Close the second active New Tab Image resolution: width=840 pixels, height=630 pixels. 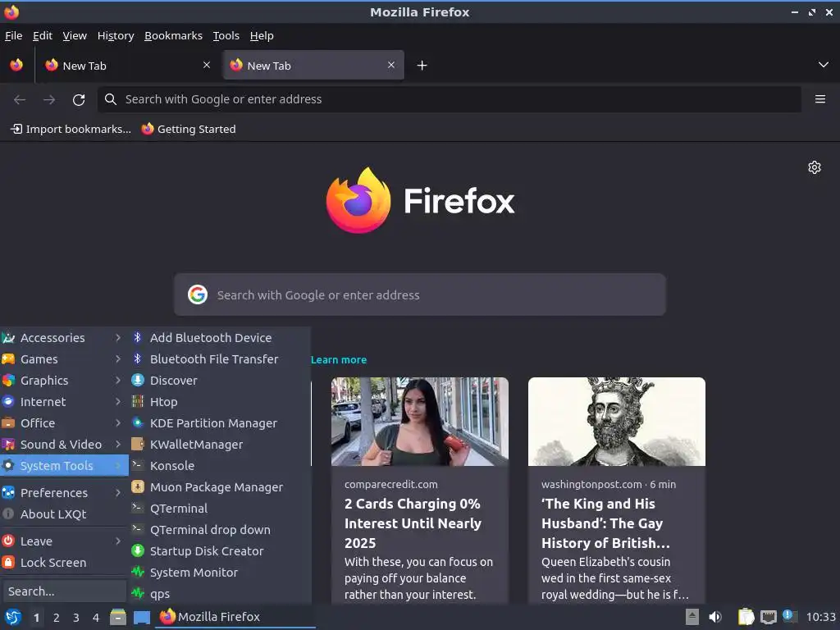click(391, 65)
